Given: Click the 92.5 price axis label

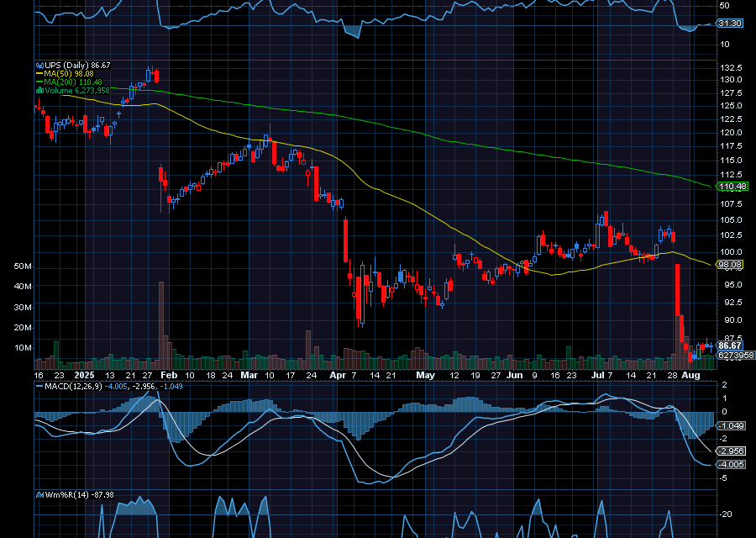Looking at the screenshot, I should point(732,302).
